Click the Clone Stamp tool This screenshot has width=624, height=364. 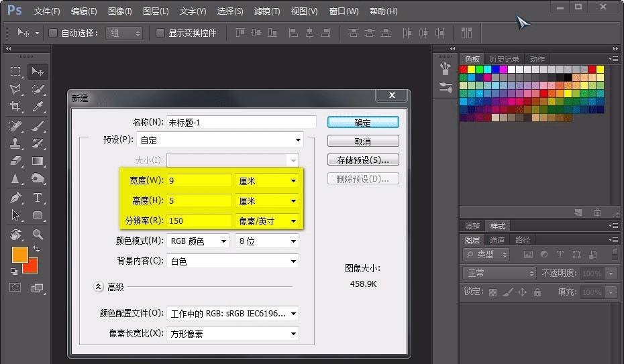click(15, 143)
